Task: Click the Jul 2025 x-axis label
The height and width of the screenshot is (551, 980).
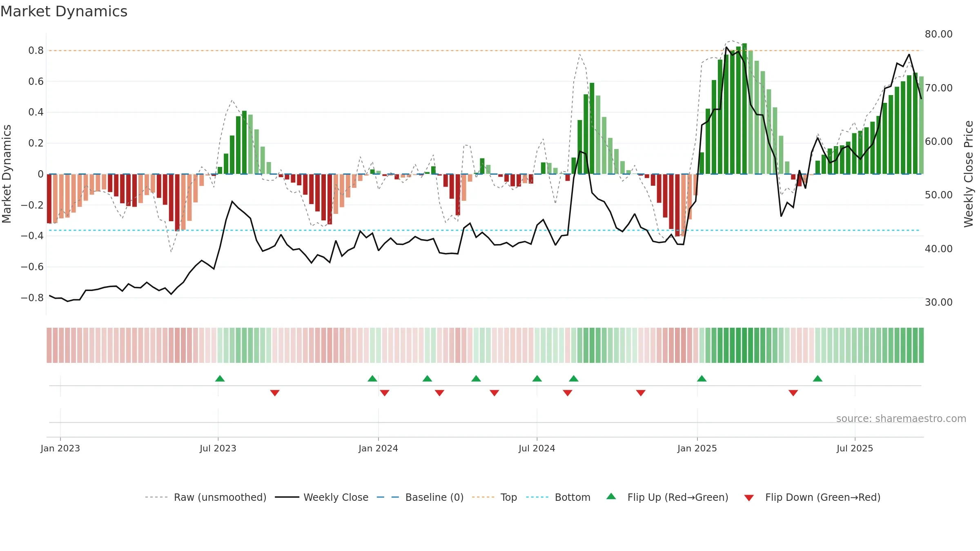Action: pos(855,448)
